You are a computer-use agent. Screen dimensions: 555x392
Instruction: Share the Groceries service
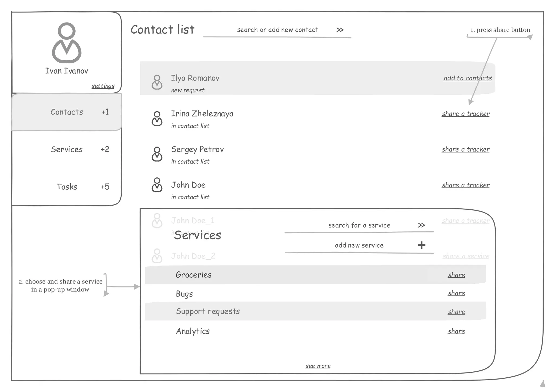[x=456, y=275]
